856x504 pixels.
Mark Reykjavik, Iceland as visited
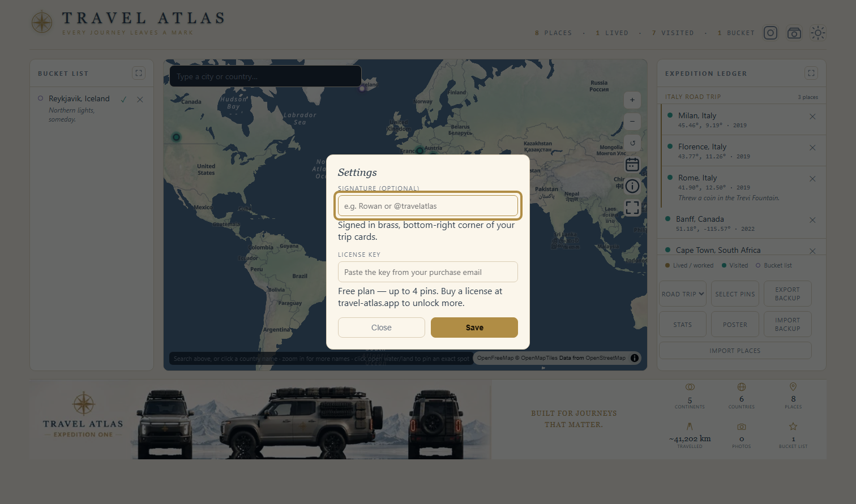click(123, 99)
